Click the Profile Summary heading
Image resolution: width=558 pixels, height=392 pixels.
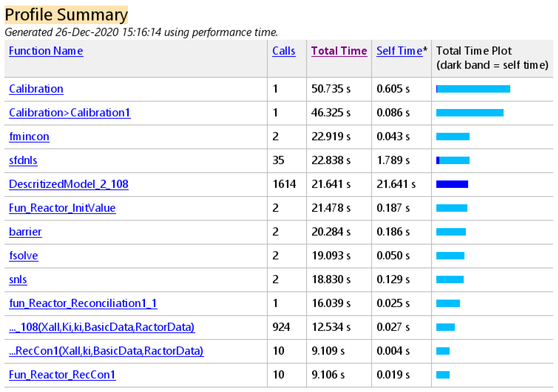coord(66,15)
